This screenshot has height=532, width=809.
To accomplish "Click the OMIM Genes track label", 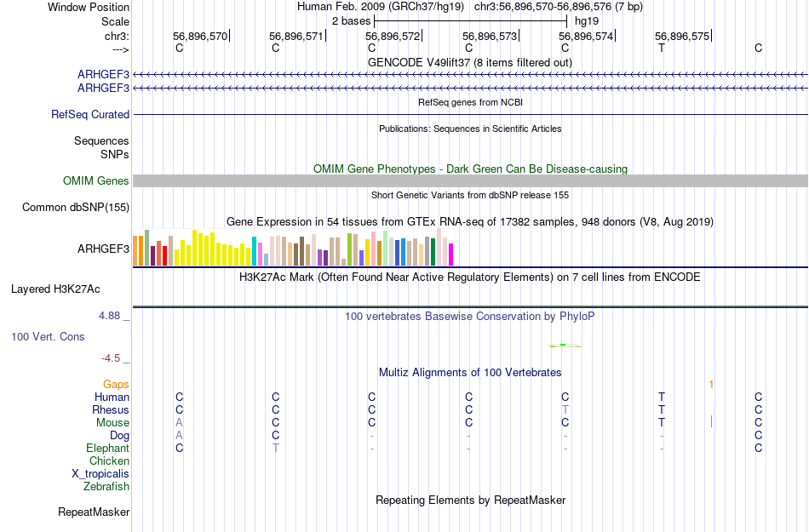I will click(x=96, y=181).
